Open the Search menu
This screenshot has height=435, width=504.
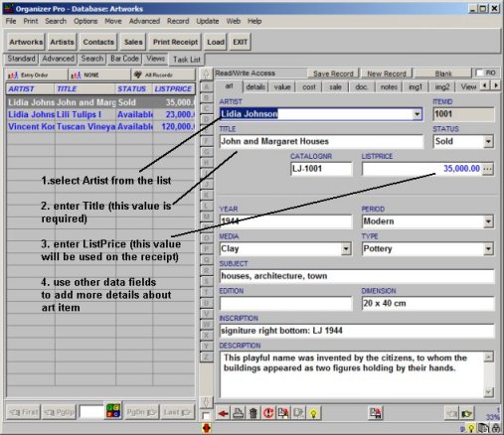point(56,21)
